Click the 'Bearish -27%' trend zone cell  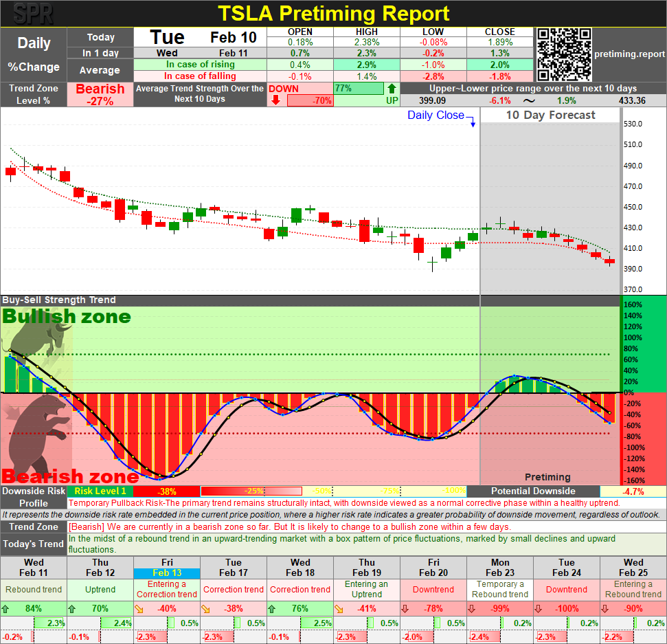click(x=100, y=94)
